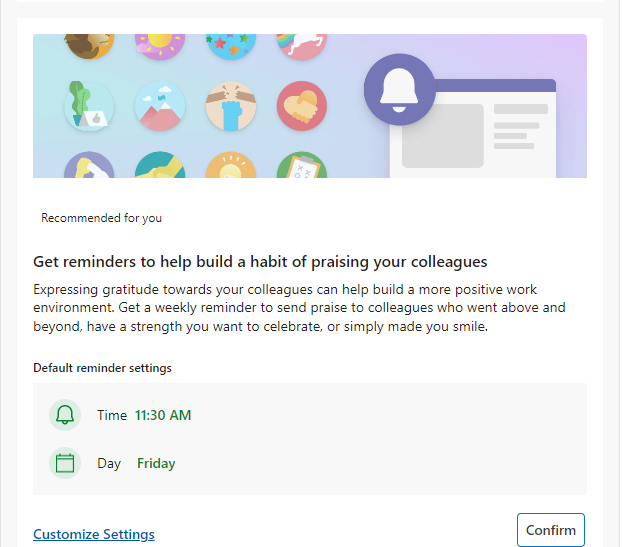Click the green calendar Day icon

(x=65, y=463)
